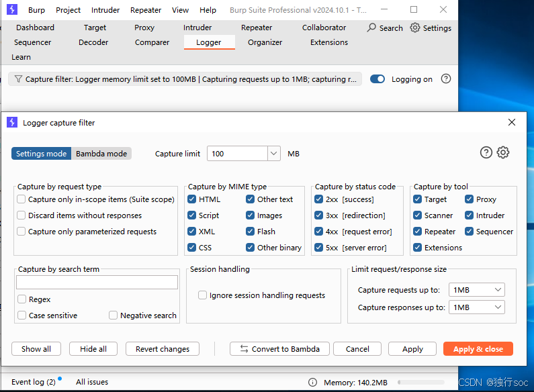534x392 pixels.
Task: Click the Hide all button
Action: pos(93,349)
